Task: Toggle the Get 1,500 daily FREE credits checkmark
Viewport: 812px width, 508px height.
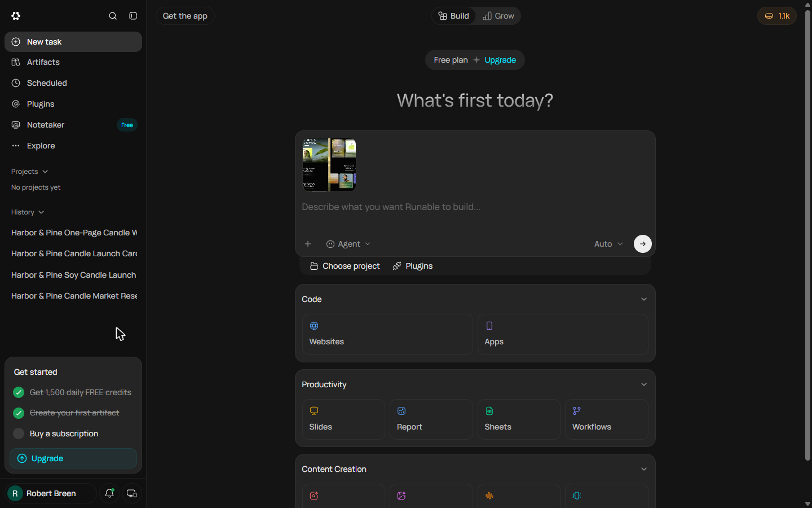Action: pyautogui.click(x=19, y=392)
